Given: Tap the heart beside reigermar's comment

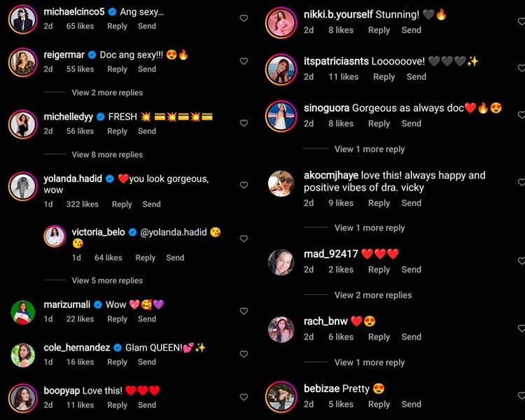Looking at the screenshot, I should (244, 61).
